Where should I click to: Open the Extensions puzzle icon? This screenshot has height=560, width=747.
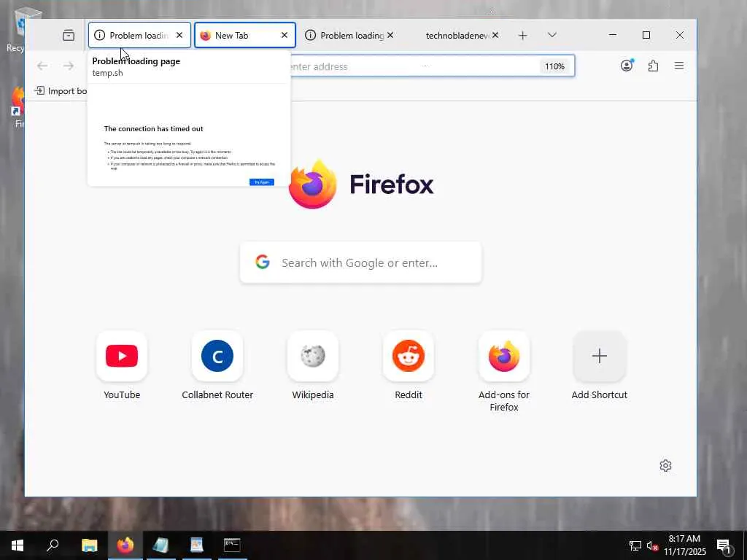[x=653, y=66]
